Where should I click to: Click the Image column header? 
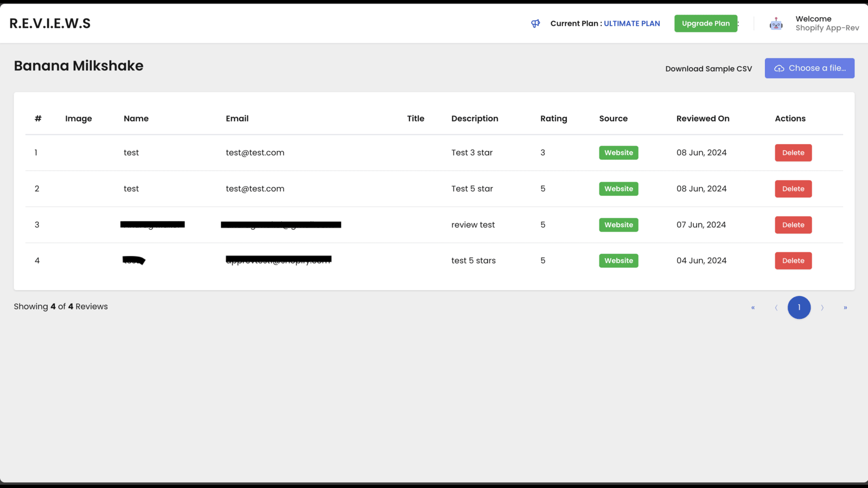pos(79,119)
